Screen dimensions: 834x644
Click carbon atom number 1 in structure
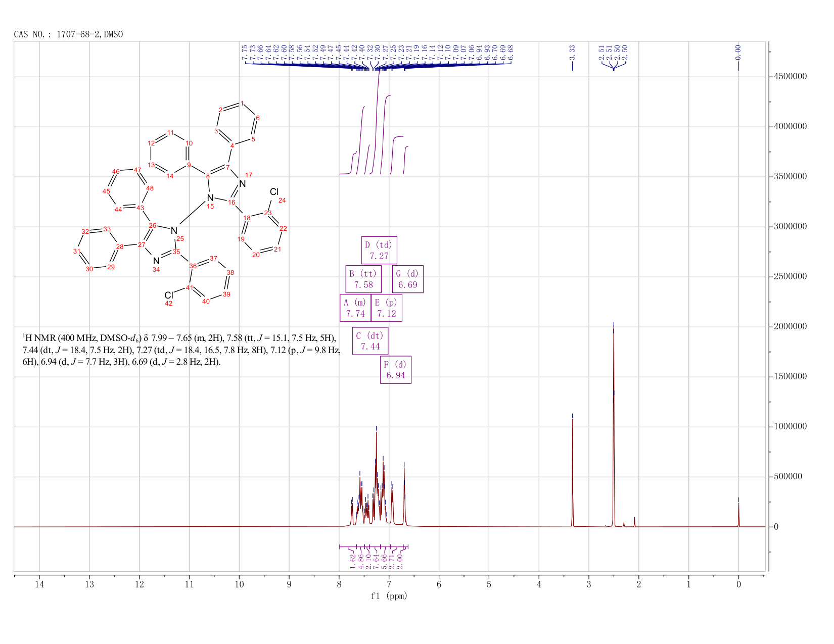(242, 104)
